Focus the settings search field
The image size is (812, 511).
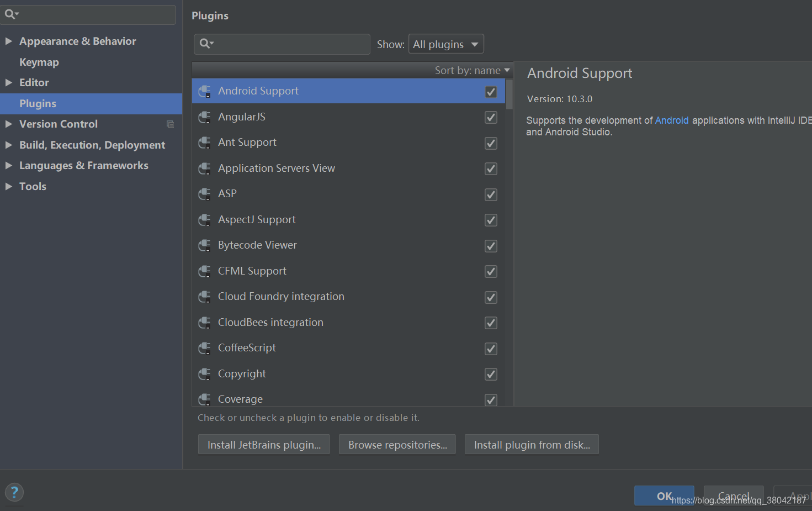(x=88, y=14)
